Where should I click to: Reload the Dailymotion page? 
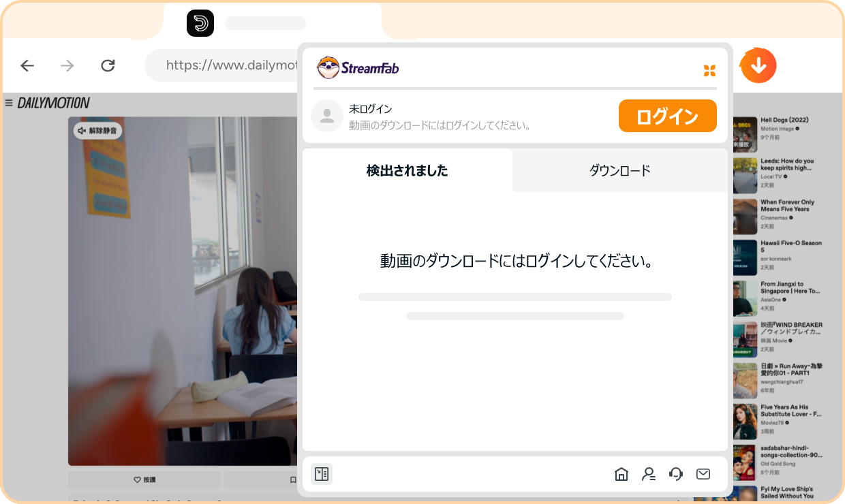point(108,65)
